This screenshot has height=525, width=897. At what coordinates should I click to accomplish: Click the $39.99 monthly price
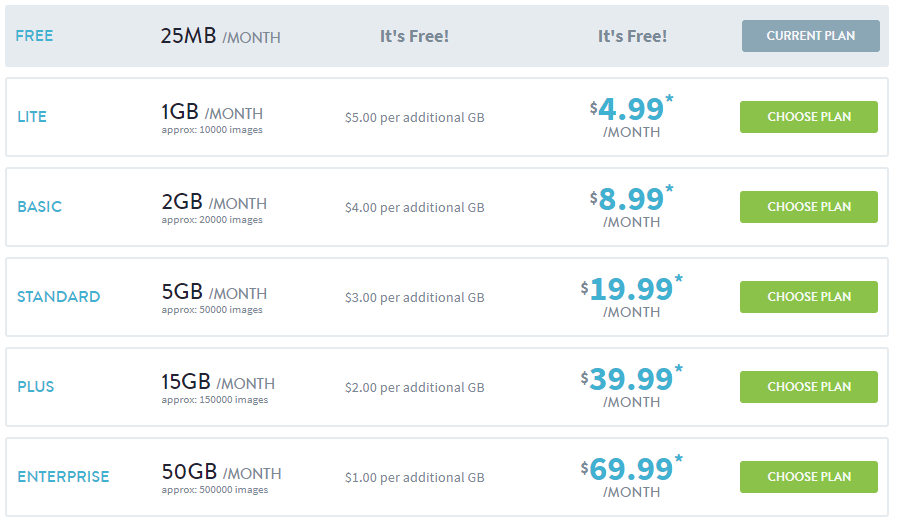point(631,379)
